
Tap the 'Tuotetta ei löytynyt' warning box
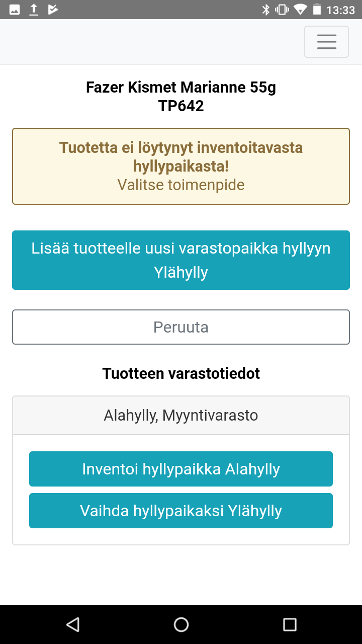pos(181,166)
